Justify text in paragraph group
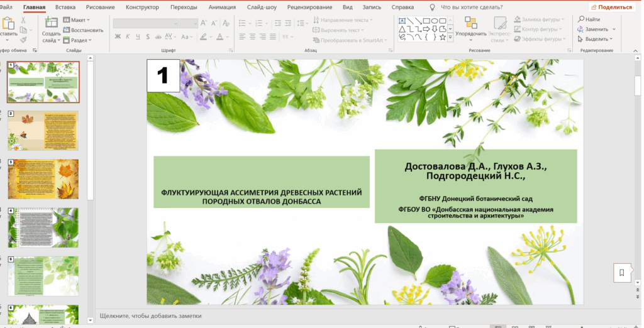The height and width of the screenshot is (328, 644). 273,36
